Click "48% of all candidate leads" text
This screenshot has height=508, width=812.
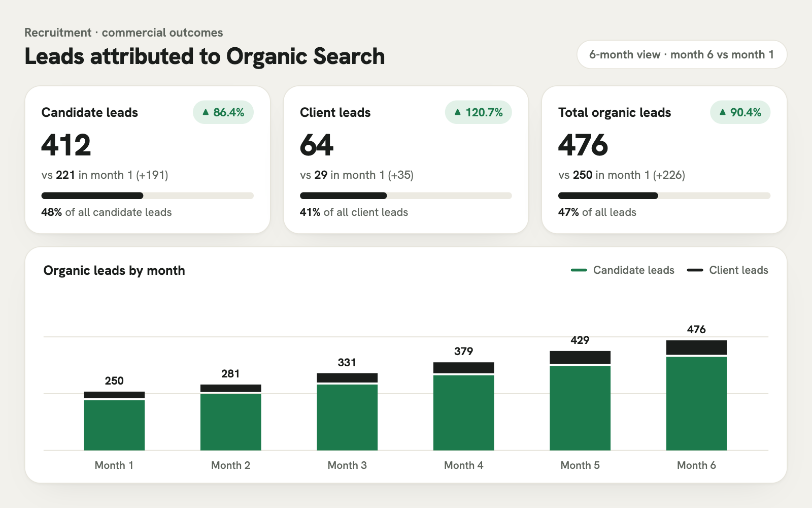click(107, 212)
